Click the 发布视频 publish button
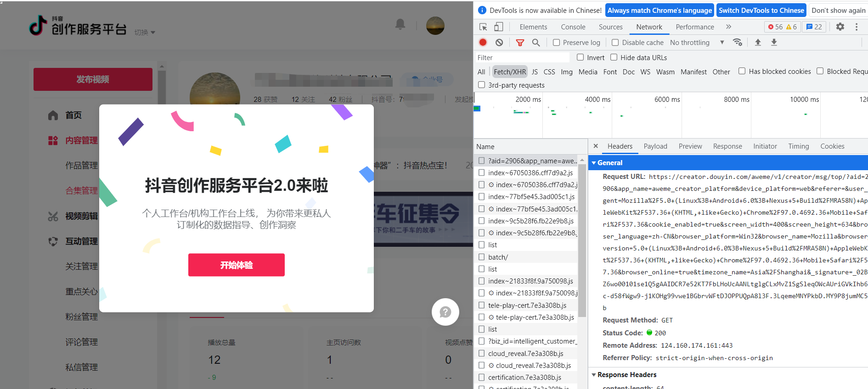This screenshot has height=389, width=868. (93, 79)
